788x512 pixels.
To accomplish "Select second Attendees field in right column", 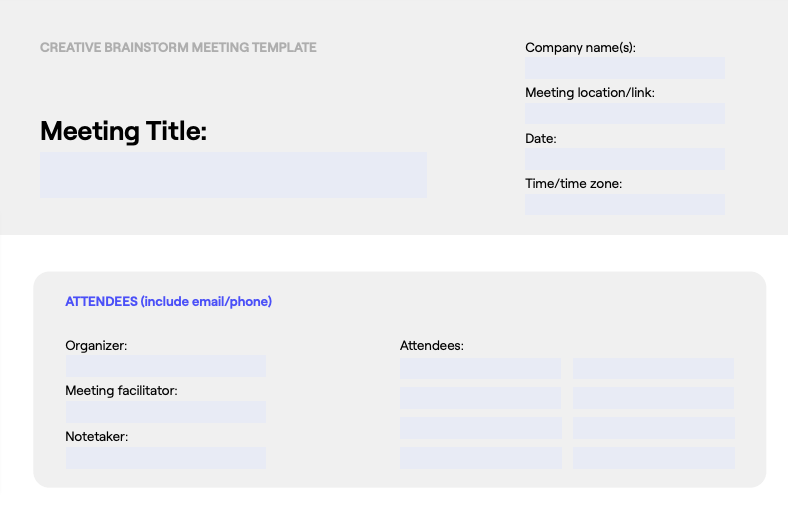I will point(653,398).
